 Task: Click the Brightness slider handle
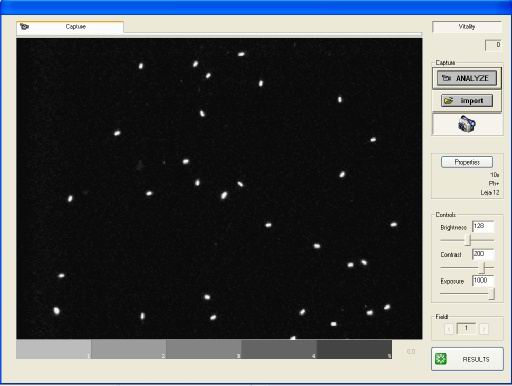(468, 239)
